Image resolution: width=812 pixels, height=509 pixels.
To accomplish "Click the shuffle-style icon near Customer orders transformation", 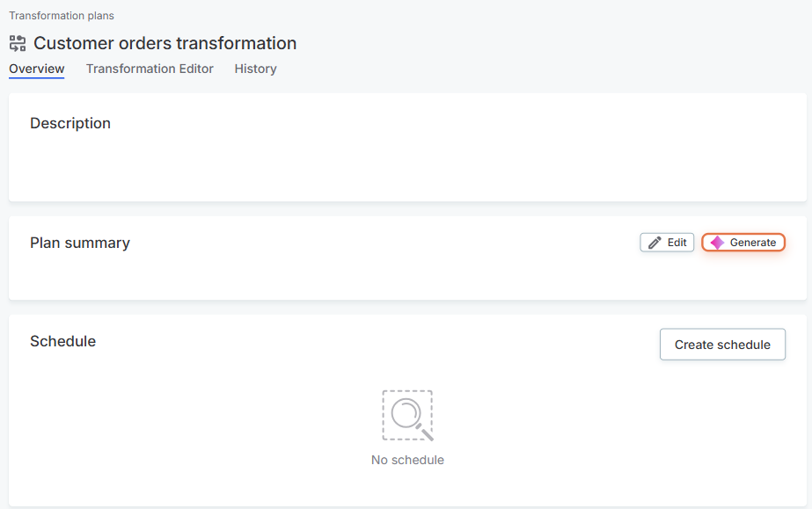I will pyautogui.click(x=16, y=42).
